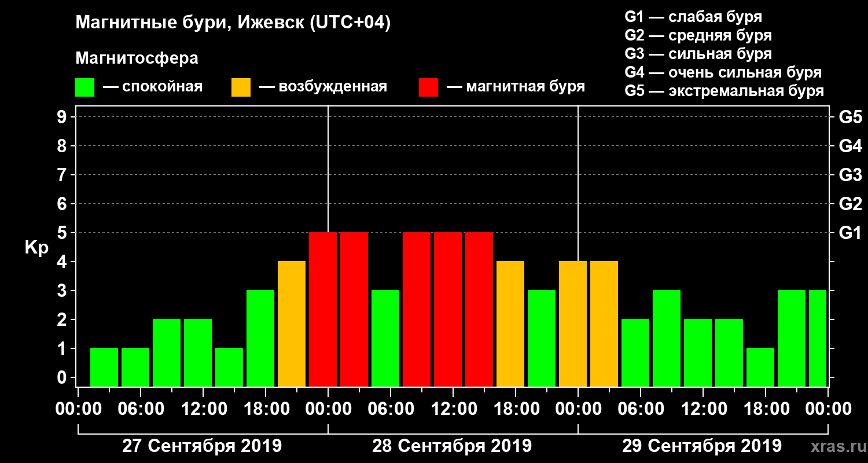Click the 'G3' right-axis storm level label
Image resolution: width=868 pixels, height=463 pixels.
[850, 175]
